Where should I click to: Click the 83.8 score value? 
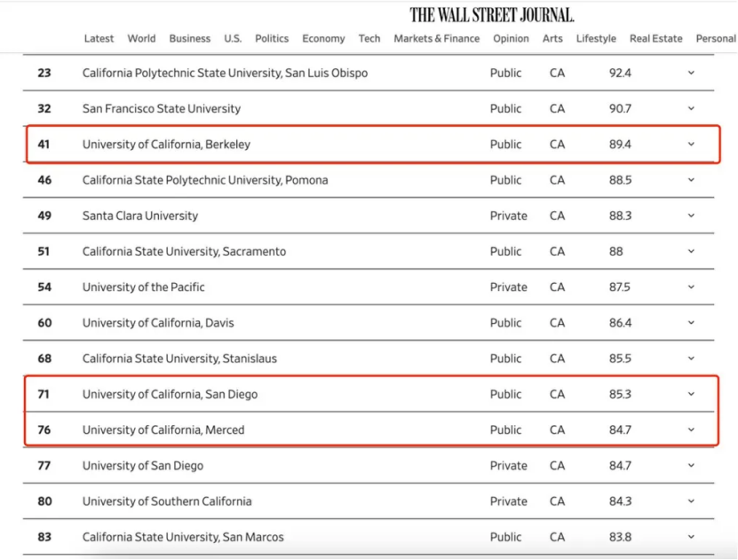click(620, 538)
